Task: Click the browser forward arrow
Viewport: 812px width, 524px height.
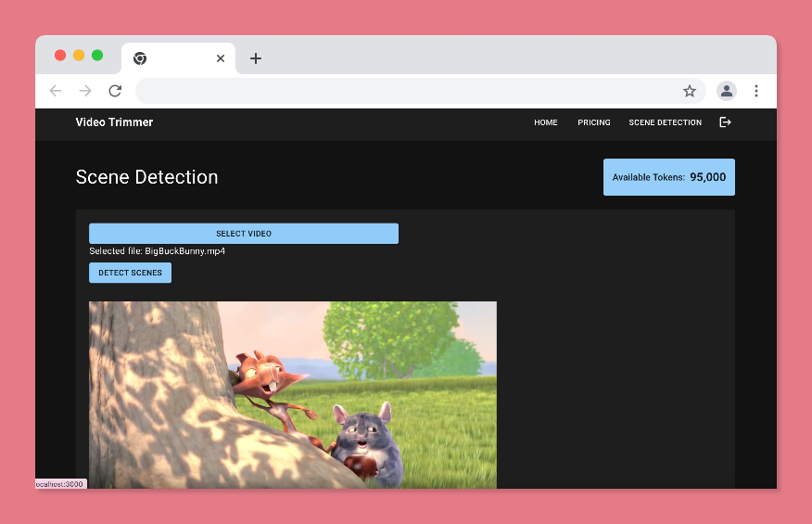Action: click(85, 91)
